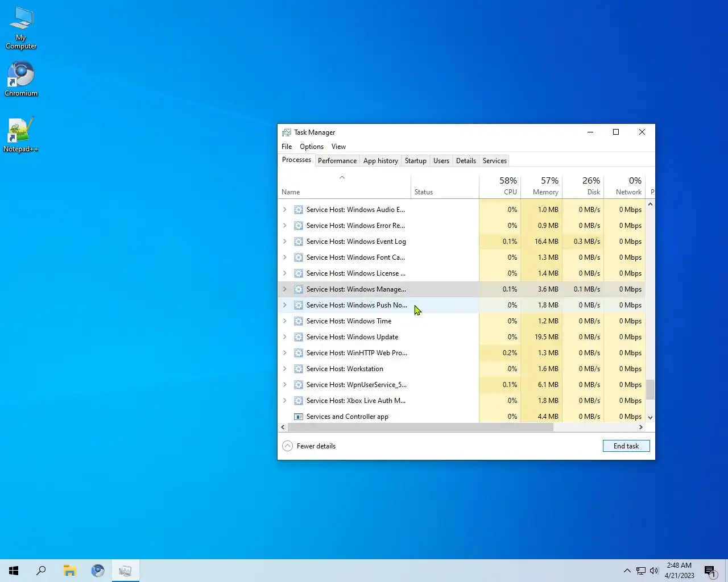Switch to the Performance tab
Image resolution: width=728 pixels, height=582 pixels.
click(337, 161)
